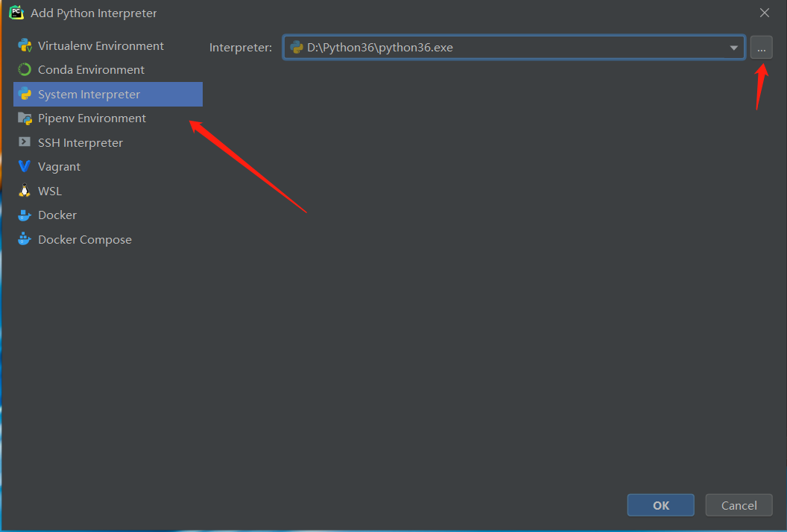Viewport: 787px width, 532px height.
Task: Browse for interpreter with the ... button
Action: tap(762, 48)
